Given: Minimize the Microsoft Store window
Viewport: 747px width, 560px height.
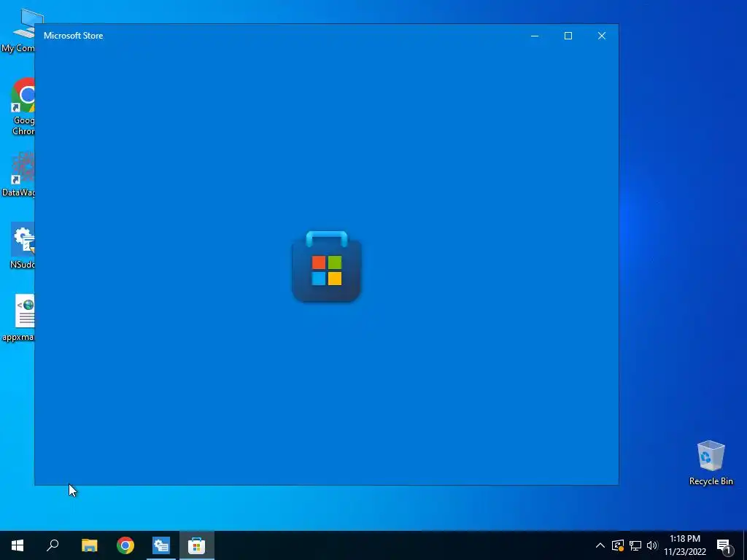Looking at the screenshot, I should click(x=535, y=36).
